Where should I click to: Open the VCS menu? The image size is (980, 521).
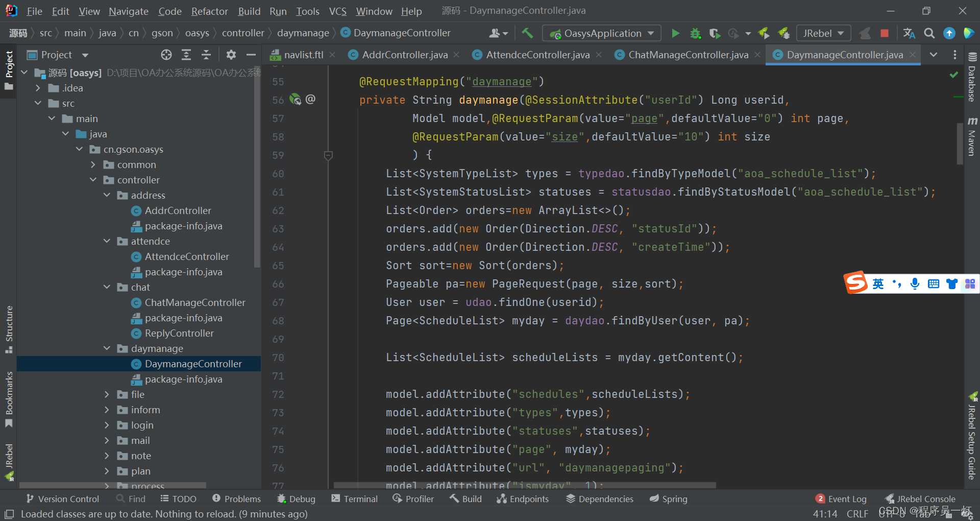click(337, 11)
